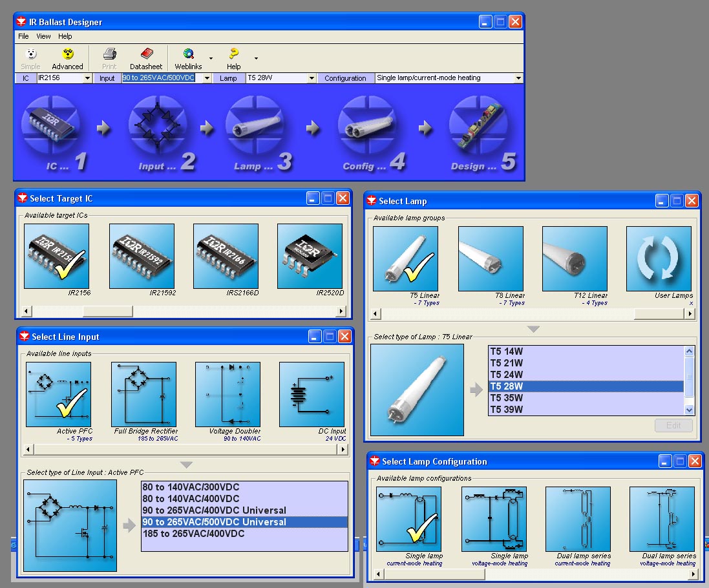The width and height of the screenshot is (709, 588).
Task: Pick T5 28W in the lamp list
Action: pyautogui.click(x=586, y=386)
